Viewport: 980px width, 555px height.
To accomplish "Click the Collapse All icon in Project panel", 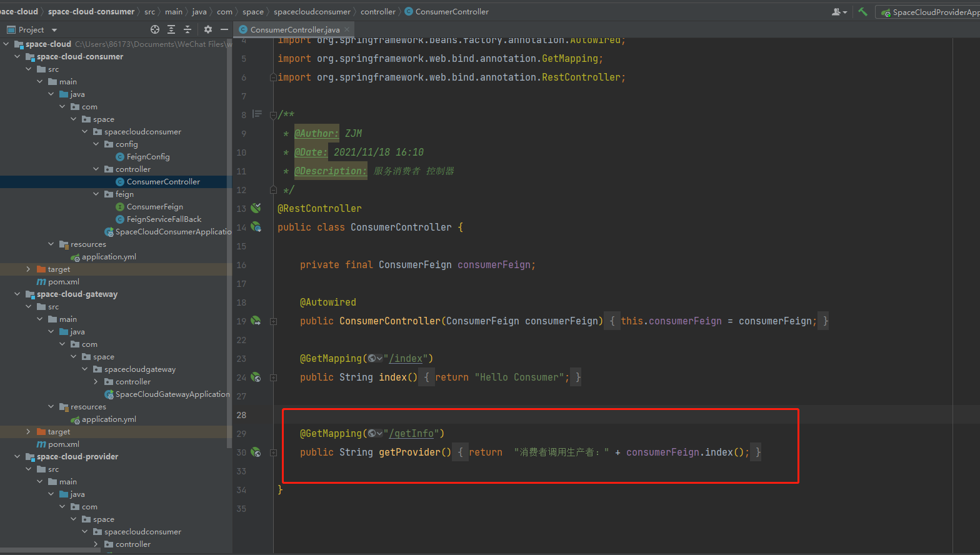I will (187, 29).
